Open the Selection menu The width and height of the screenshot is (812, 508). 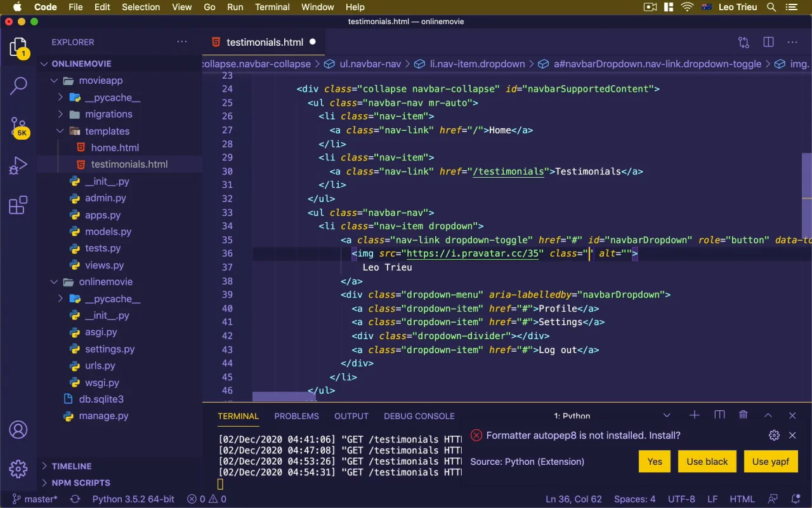[x=141, y=7]
